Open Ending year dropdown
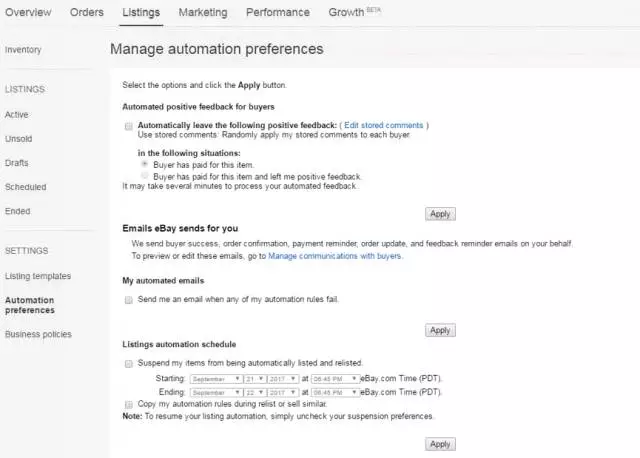The width and height of the screenshot is (640, 458). 283,393
